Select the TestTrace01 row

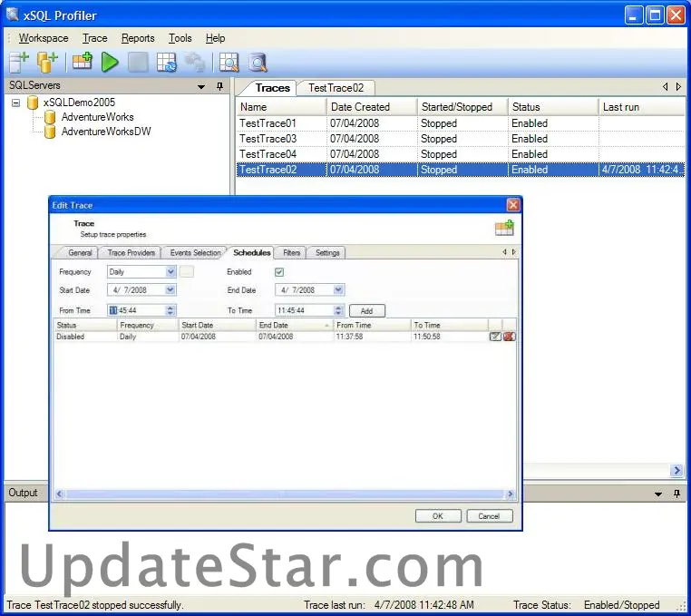(460, 123)
